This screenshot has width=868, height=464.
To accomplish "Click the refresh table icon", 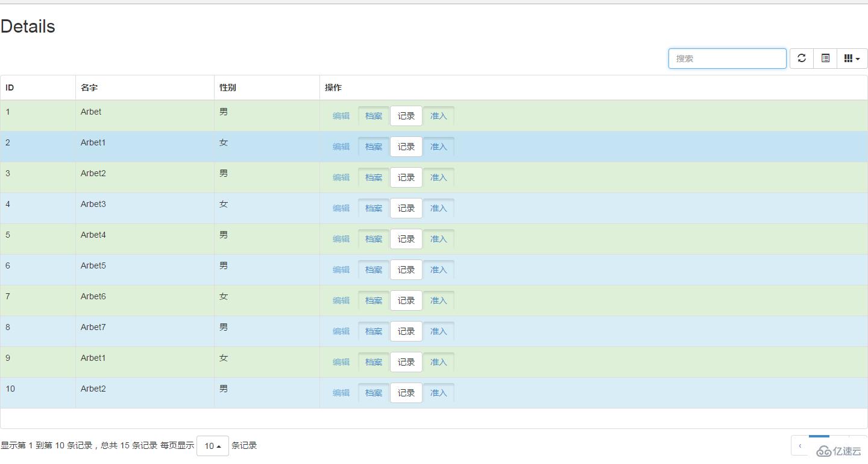I will (802, 59).
